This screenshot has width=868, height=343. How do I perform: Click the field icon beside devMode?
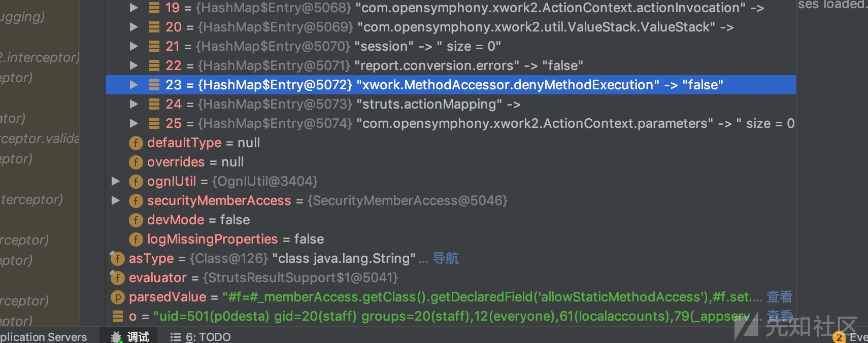(x=136, y=220)
